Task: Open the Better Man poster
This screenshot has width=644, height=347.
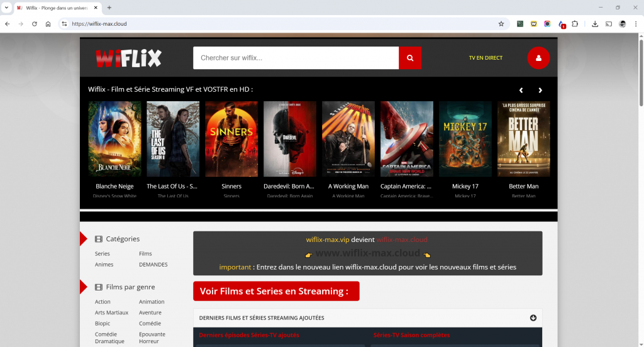Action: [x=524, y=139]
